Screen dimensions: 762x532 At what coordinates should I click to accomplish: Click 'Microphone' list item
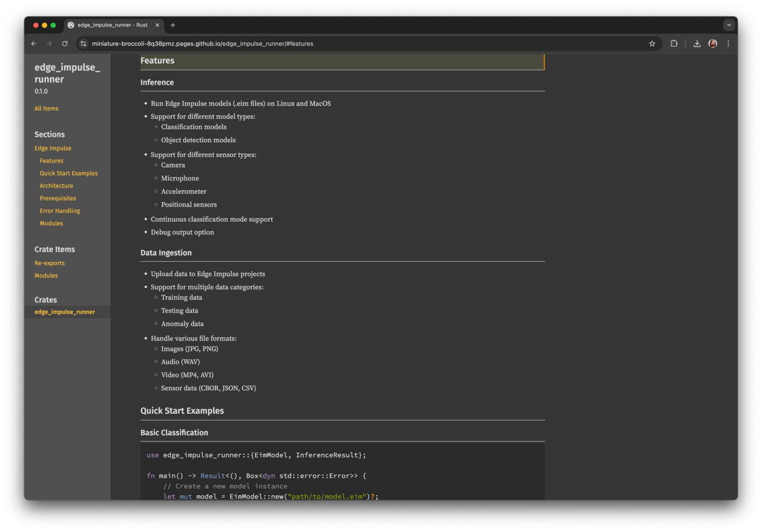coord(180,178)
